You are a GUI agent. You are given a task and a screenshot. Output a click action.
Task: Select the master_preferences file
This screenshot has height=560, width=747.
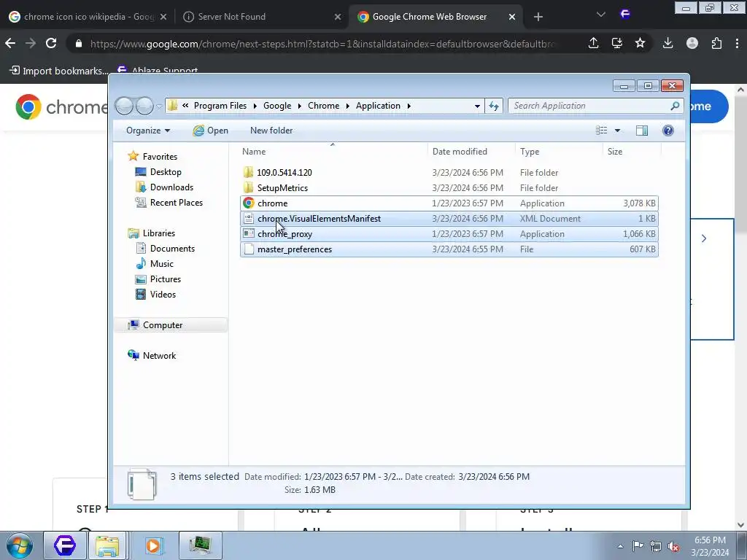(449, 249)
